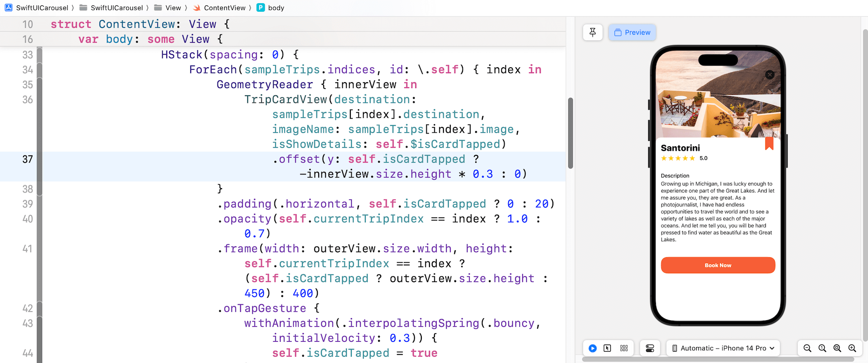Click 'withAnimation' on line 43
868x363 pixels.
pos(289,323)
